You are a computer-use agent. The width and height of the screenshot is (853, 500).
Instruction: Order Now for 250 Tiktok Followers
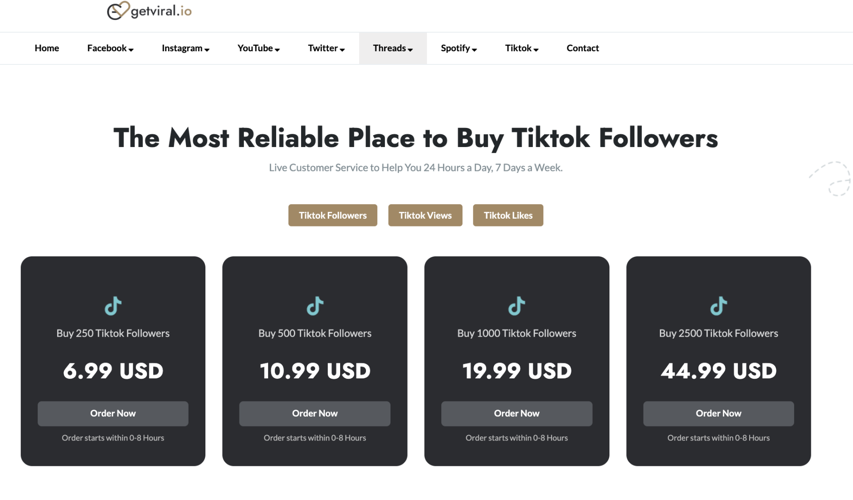(113, 413)
